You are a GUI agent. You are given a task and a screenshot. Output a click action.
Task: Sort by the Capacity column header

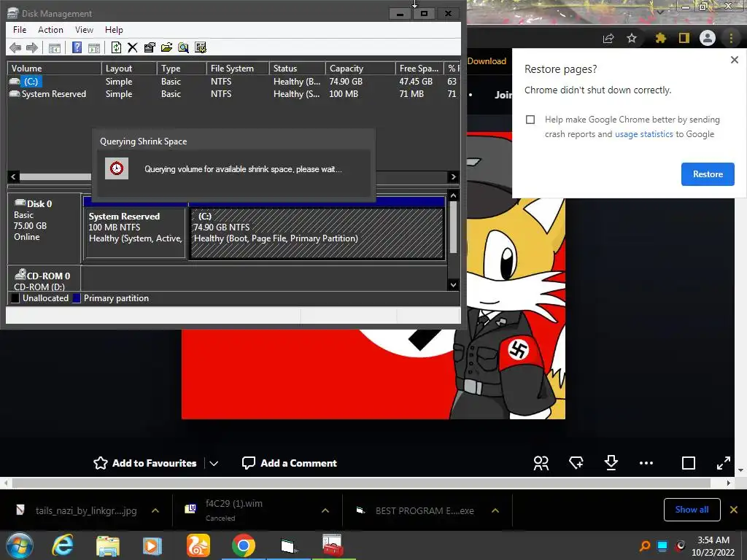[360, 69]
